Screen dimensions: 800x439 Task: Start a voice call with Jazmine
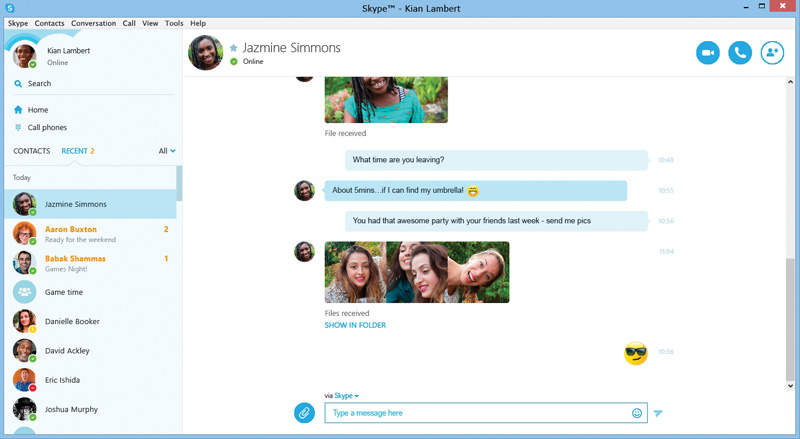click(740, 53)
